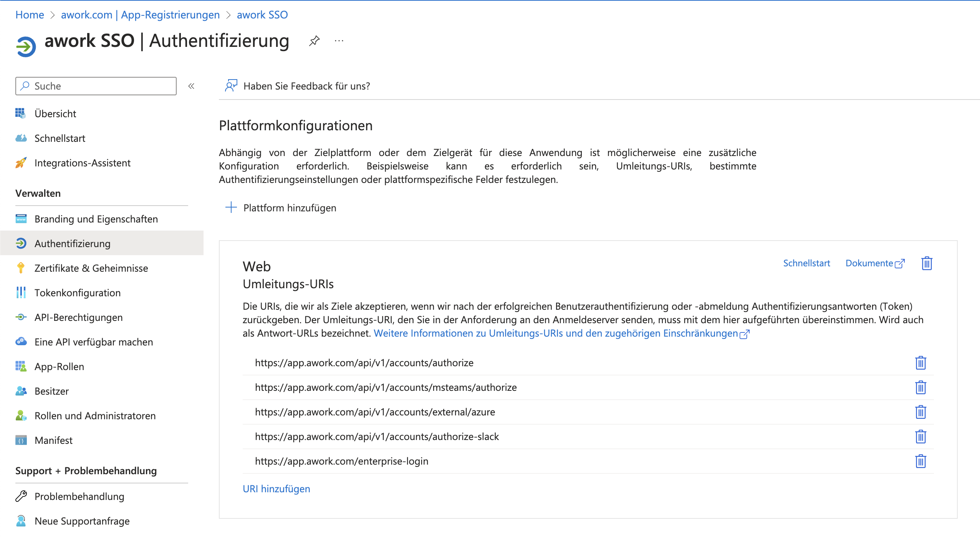Select URI ending external/azure
The width and height of the screenshot is (980, 538).
click(x=375, y=412)
